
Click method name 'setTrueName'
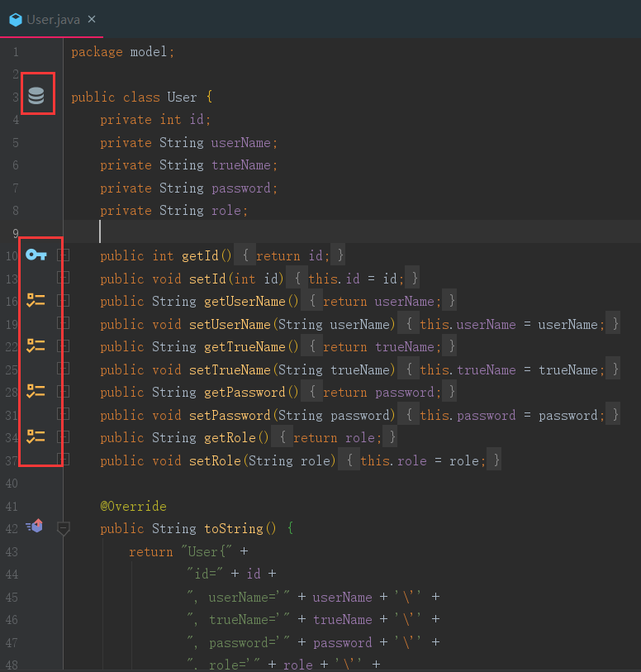coord(230,369)
